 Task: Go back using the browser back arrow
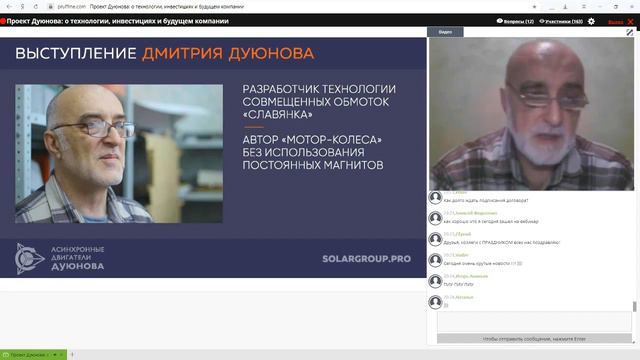click(9, 7)
